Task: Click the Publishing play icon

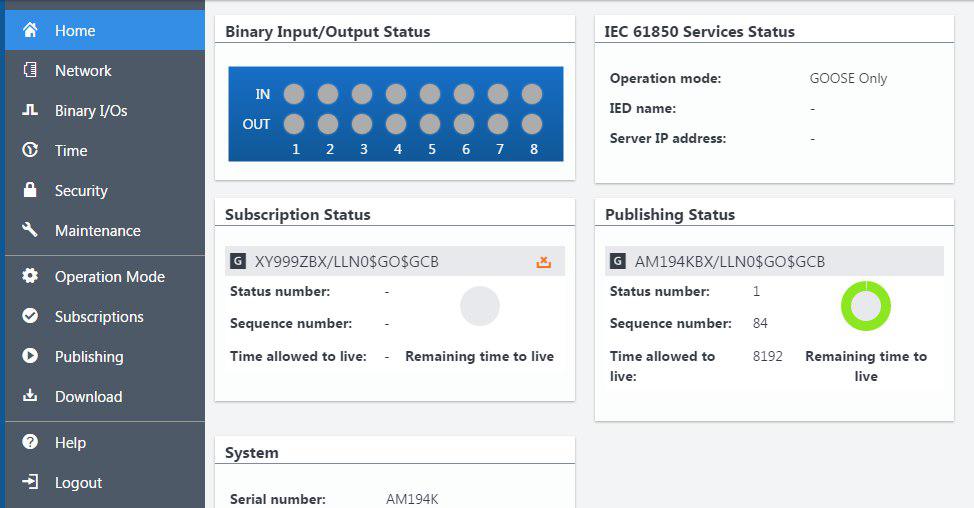Action: tap(30, 356)
